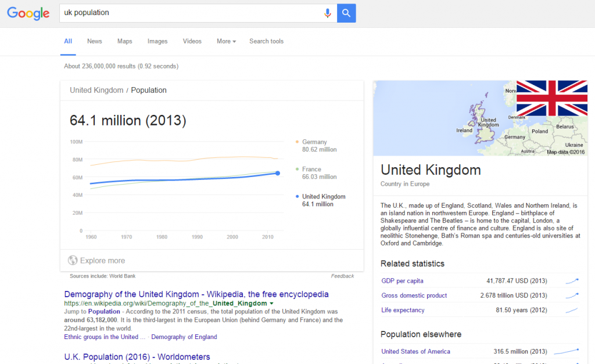
Task: Click the Union Jack flag image
Action: pos(552,98)
